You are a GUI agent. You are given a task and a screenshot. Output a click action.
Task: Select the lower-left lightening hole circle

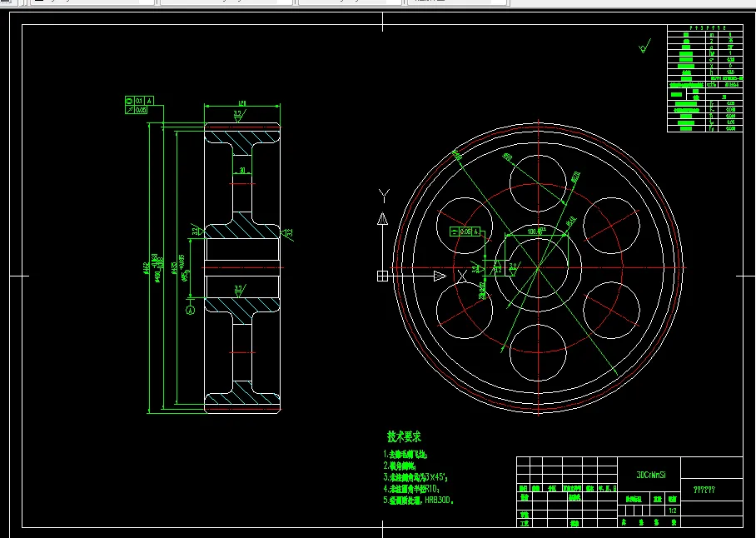pos(465,310)
